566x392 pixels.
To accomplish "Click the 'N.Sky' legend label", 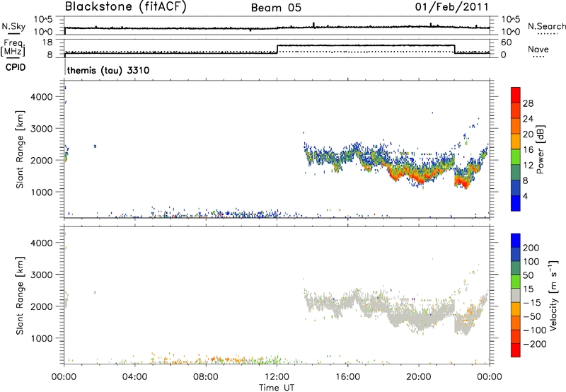I will [13, 26].
